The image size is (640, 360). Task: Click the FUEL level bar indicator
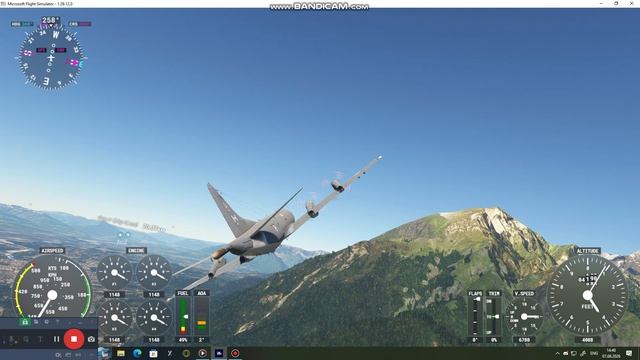click(x=183, y=316)
